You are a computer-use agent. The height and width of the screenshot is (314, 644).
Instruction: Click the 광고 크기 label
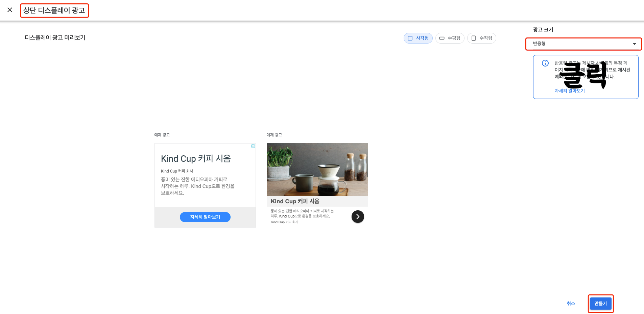tap(543, 30)
